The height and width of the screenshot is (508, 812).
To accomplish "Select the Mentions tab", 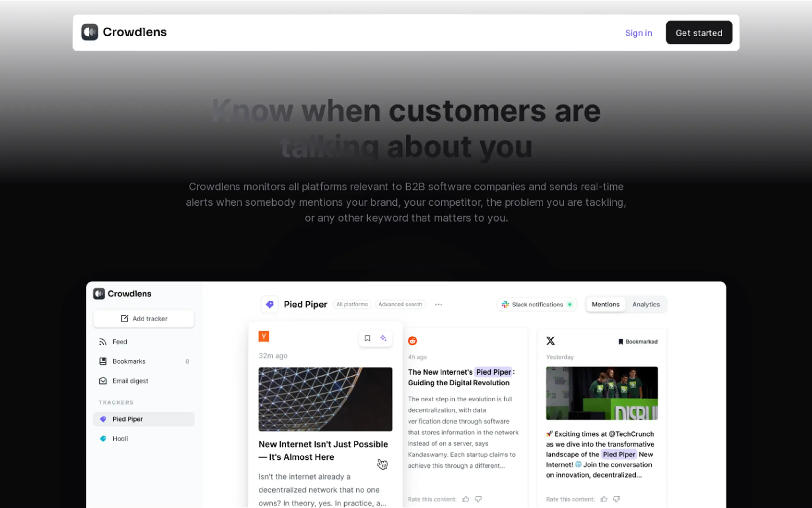I will pos(605,305).
